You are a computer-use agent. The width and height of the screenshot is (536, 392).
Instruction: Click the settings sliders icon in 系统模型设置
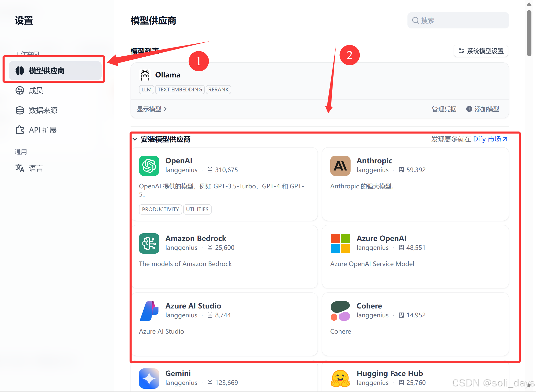(x=461, y=51)
